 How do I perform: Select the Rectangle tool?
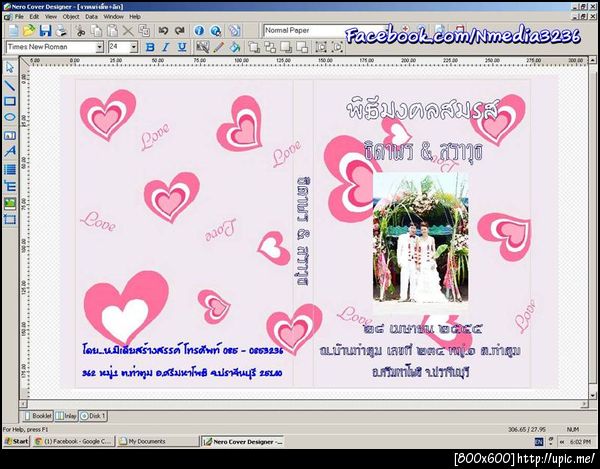10,101
